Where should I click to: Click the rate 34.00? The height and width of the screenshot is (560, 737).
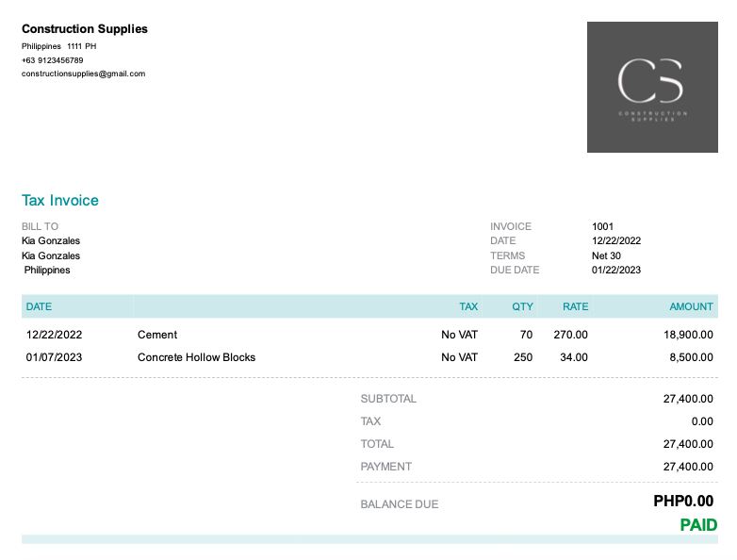[x=574, y=357]
